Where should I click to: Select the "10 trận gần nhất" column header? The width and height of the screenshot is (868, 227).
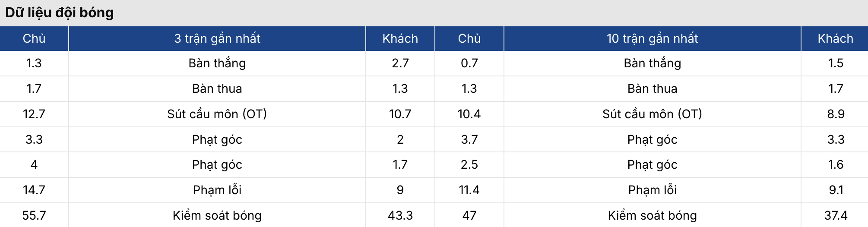pyautogui.click(x=652, y=38)
